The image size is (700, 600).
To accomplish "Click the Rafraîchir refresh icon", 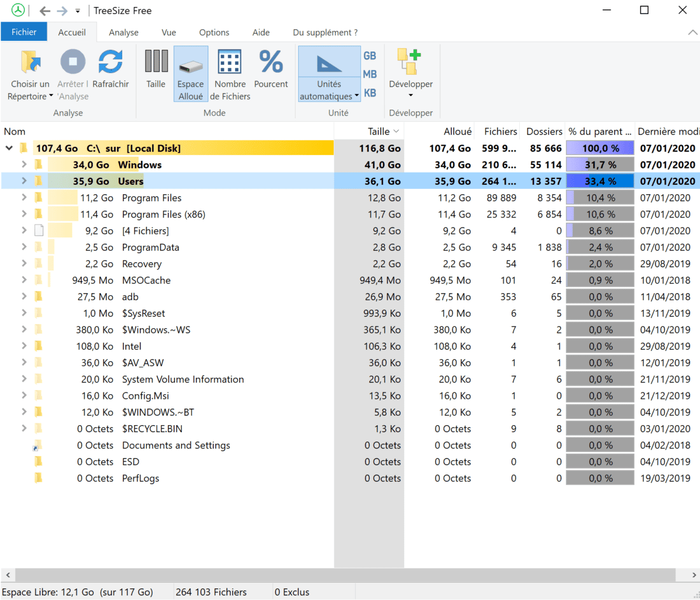I will pos(110,62).
